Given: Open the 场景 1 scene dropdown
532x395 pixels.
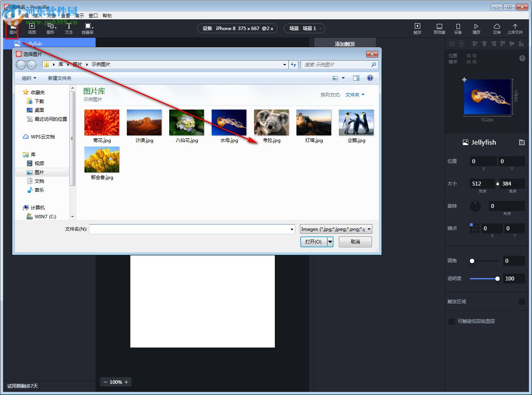Looking at the screenshot, I should click(x=305, y=29).
